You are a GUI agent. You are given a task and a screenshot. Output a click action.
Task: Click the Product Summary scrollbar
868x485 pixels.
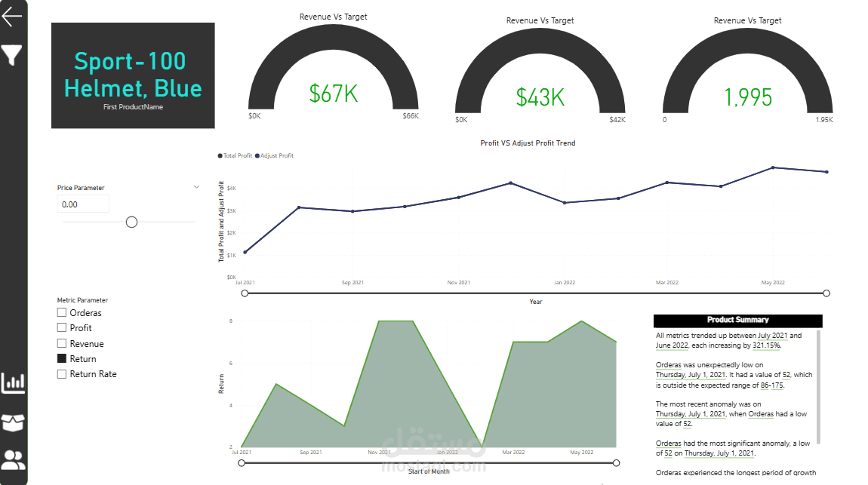tap(819, 387)
